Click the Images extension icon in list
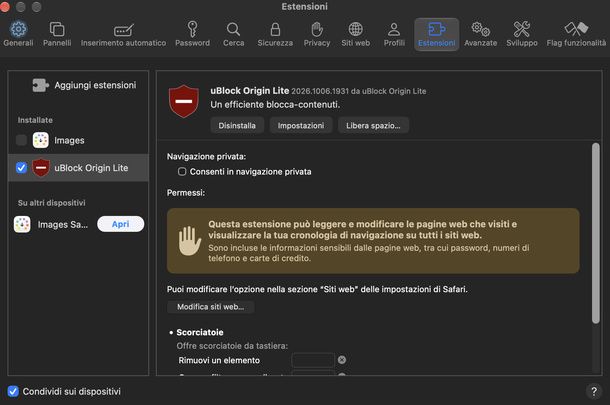Screen dimensions: 610x405 (41, 140)
